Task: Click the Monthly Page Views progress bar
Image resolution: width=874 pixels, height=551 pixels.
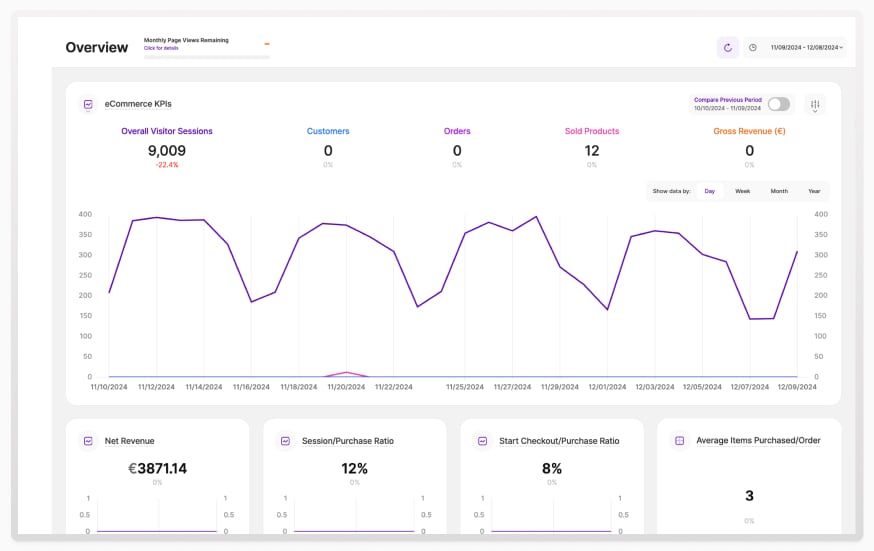Action: click(206, 57)
